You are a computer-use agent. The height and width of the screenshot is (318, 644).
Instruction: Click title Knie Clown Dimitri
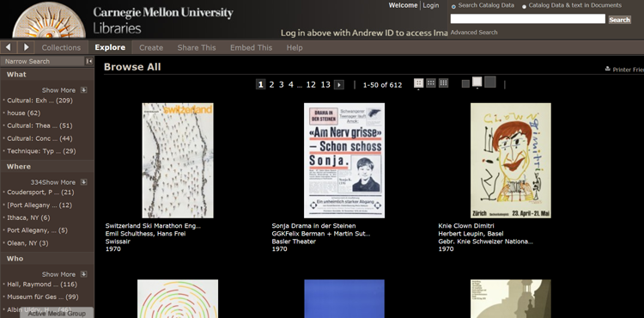tap(466, 226)
